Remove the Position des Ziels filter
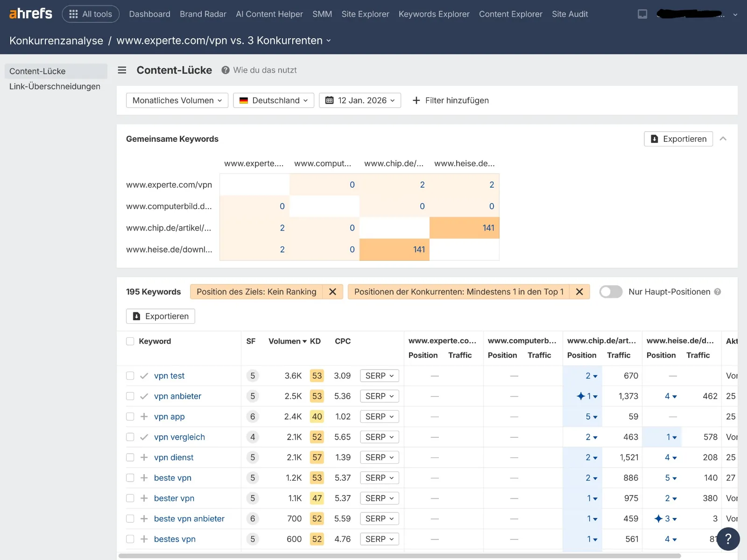 pos(333,292)
